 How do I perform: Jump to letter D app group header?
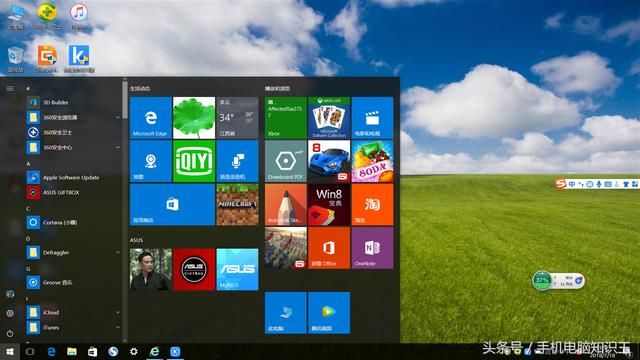(x=28, y=239)
